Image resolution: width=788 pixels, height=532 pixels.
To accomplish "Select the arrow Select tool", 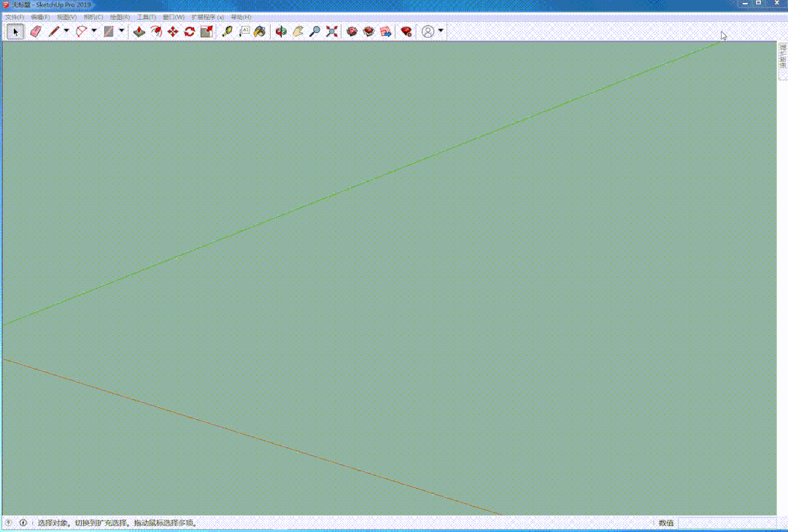I will 15,31.
